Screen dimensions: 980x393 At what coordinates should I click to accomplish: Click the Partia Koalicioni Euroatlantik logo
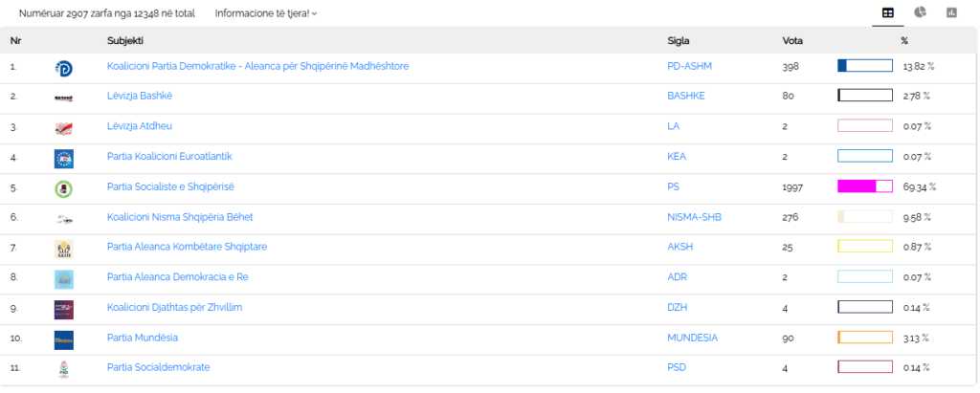click(63, 158)
